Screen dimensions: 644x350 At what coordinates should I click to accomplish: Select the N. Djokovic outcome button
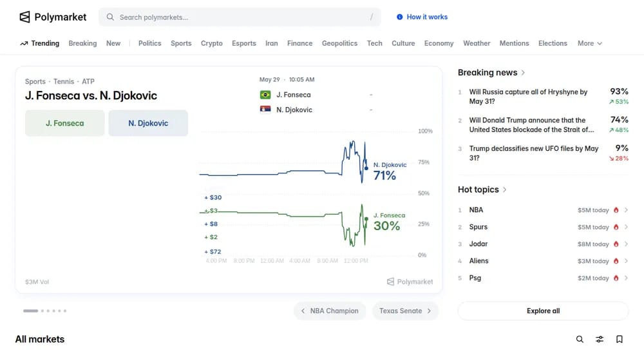(148, 123)
